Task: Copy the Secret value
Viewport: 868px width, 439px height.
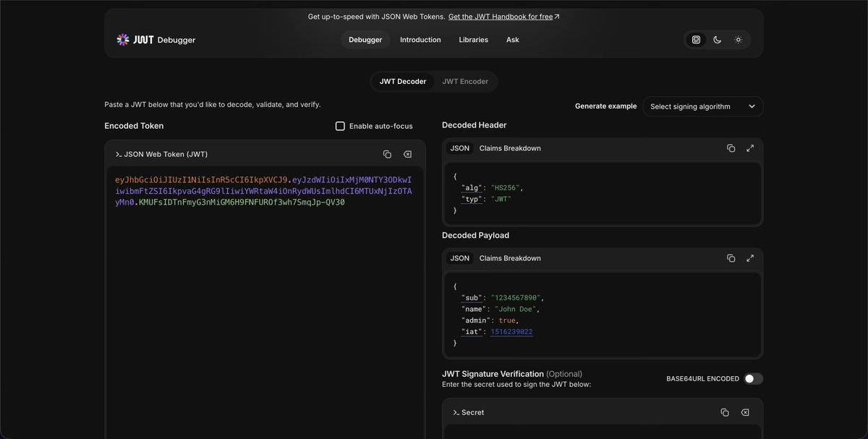Action: [725, 412]
